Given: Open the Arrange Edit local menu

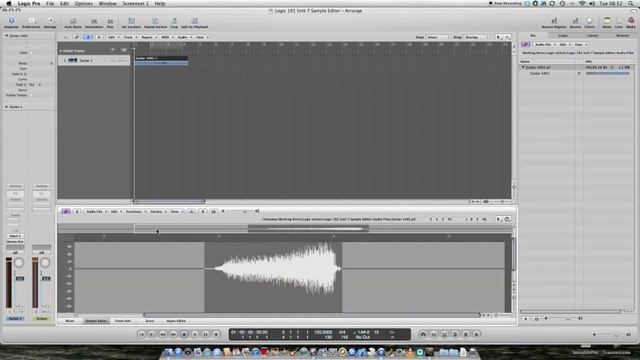Looking at the screenshot, I should click(113, 37).
